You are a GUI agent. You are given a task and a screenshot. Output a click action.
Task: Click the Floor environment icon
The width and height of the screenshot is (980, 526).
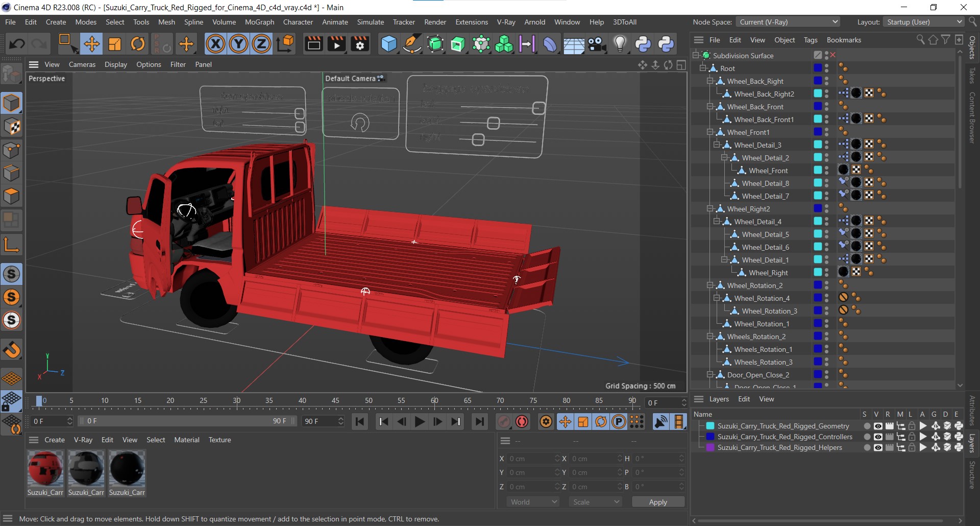click(x=574, y=44)
